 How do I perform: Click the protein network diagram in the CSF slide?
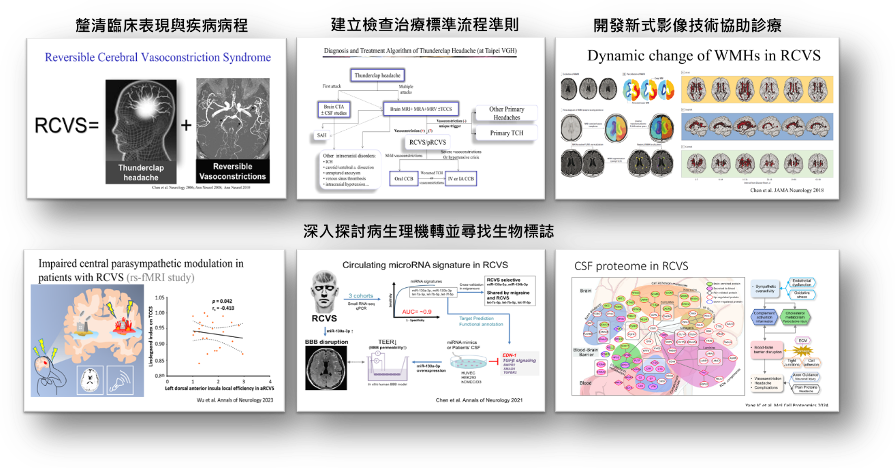point(658,337)
